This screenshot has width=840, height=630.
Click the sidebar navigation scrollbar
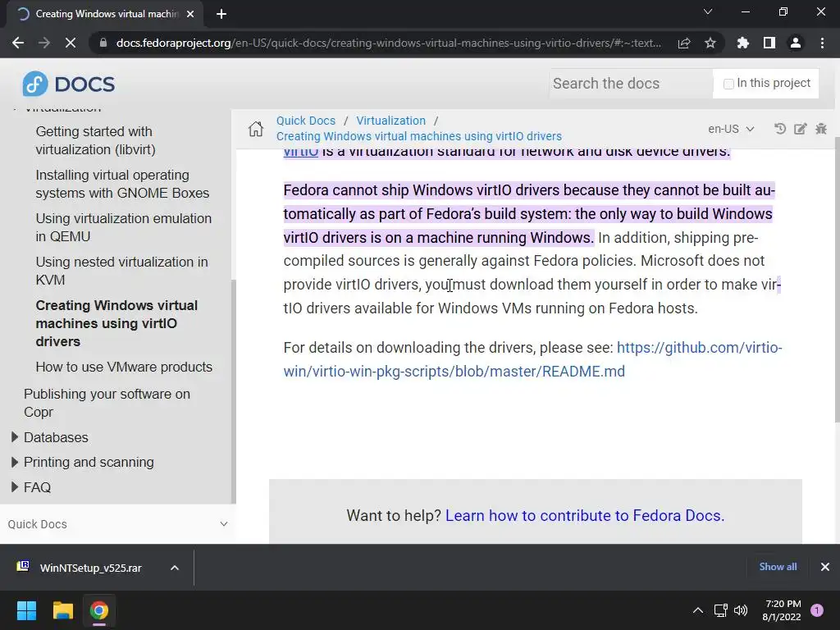pos(233,391)
